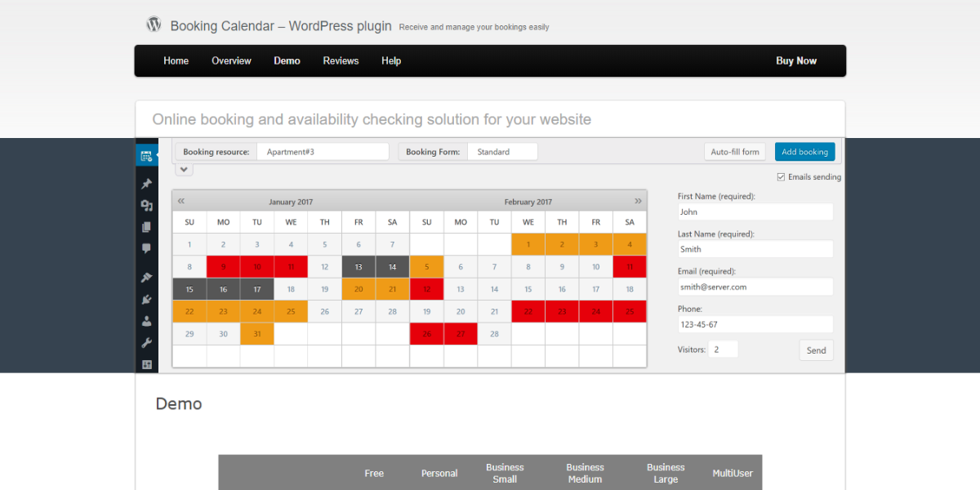Open the Plugins plug sidebar icon
Image resolution: width=980 pixels, height=490 pixels.
147,300
